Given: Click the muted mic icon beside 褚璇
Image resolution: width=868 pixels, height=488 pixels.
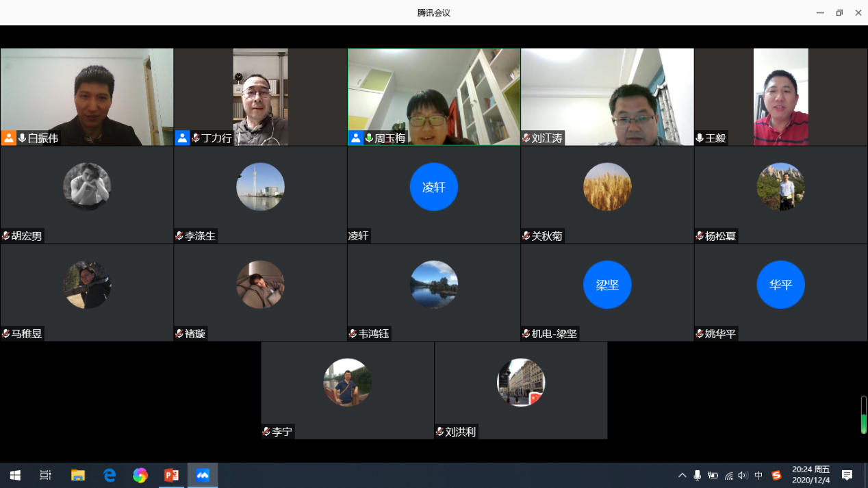Looking at the screenshot, I should [179, 334].
